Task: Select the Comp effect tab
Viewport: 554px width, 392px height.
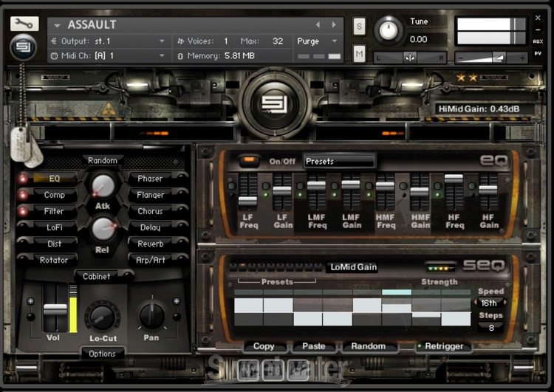Action: (x=54, y=195)
